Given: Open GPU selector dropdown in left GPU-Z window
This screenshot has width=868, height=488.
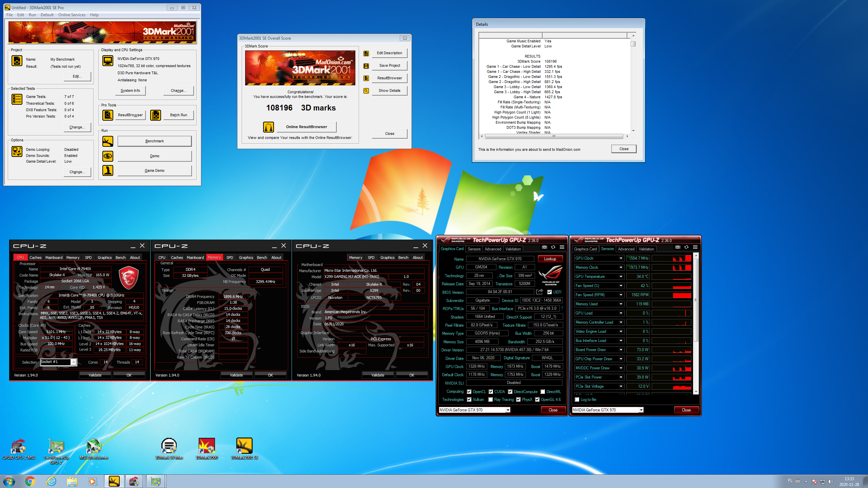Looking at the screenshot, I should coord(508,410).
